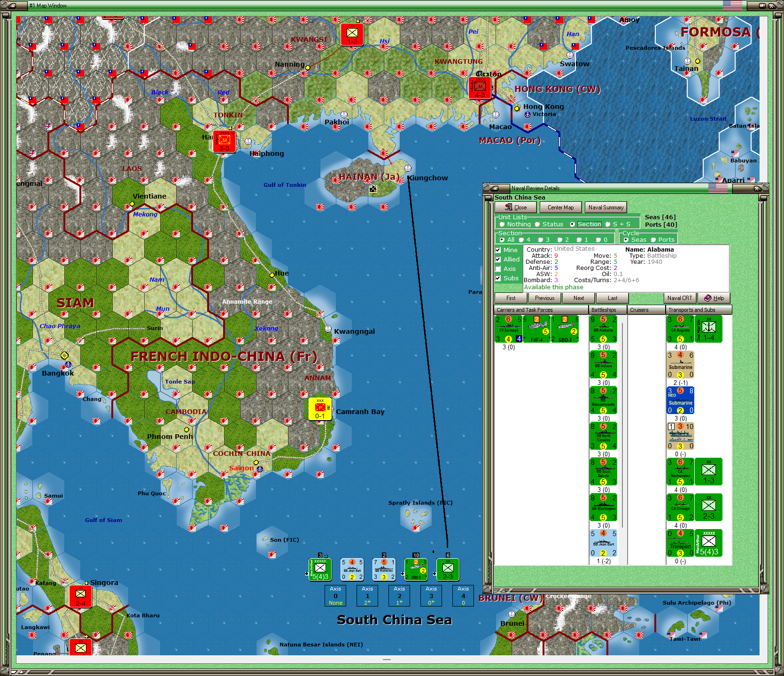Open the Naval Summary

(606, 207)
